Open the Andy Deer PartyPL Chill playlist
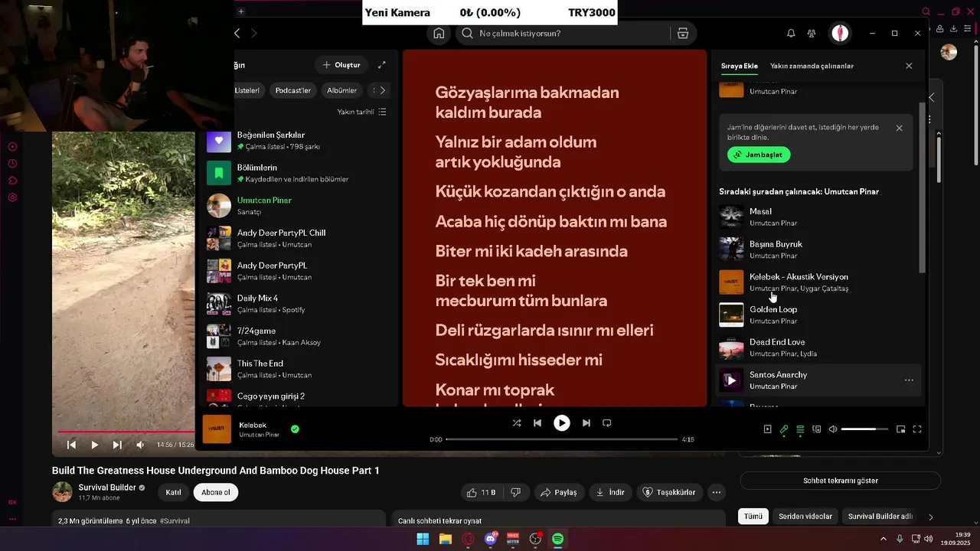Image resolution: width=980 pixels, height=551 pixels. pyautogui.click(x=299, y=238)
